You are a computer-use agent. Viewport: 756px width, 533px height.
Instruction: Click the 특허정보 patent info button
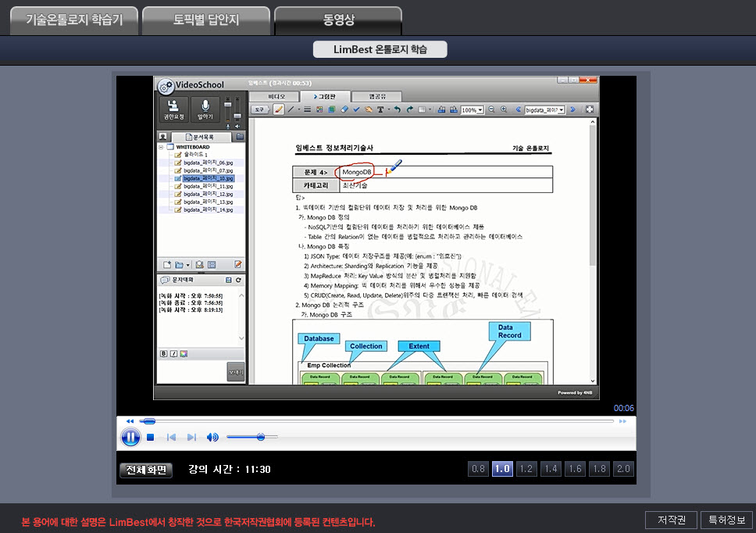pyautogui.click(x=726, y=520)
